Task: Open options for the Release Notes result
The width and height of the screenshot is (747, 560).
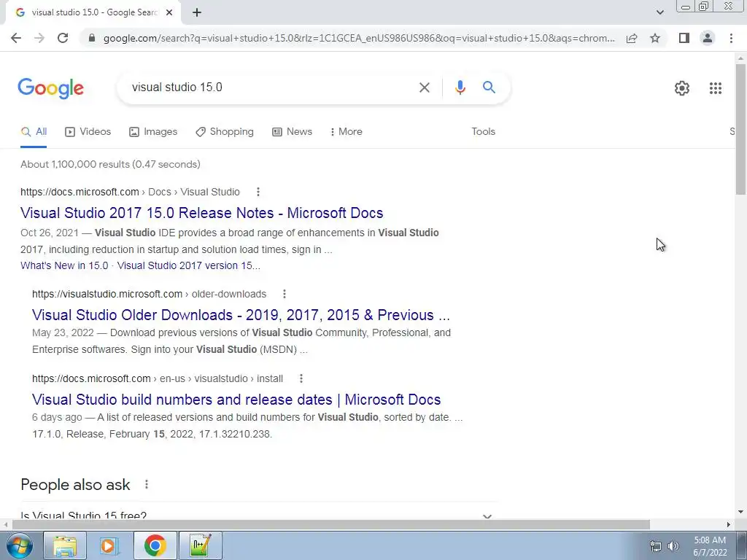Action: [258, 192]
